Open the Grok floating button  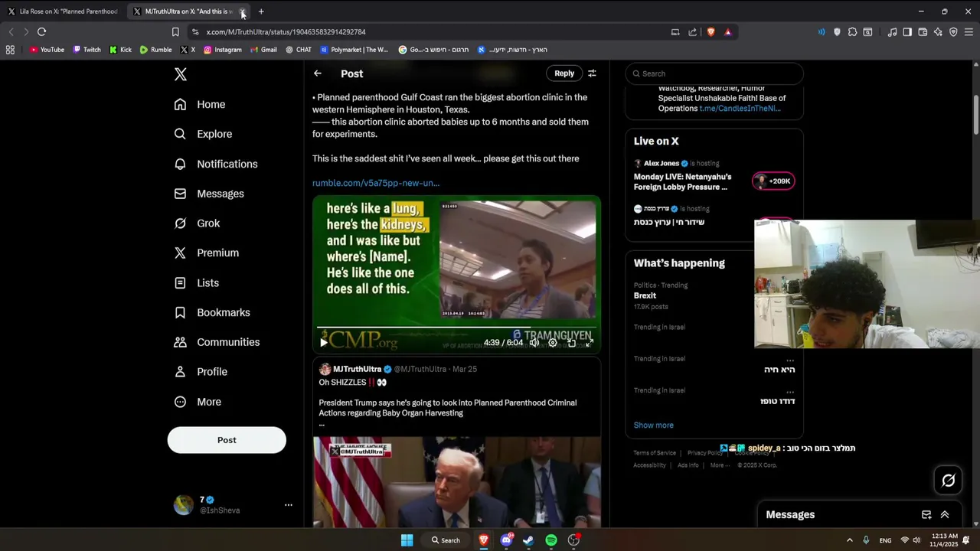pos(949,481)
